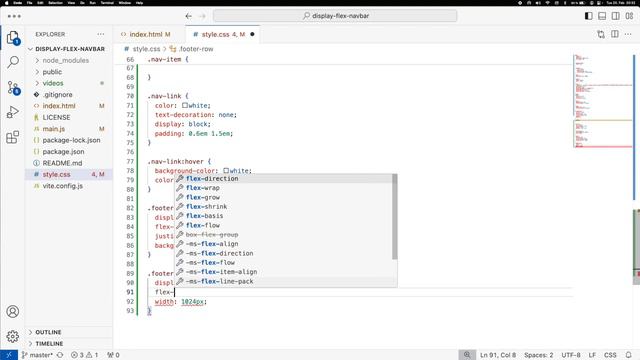Open the Help menu in menu bar
This screenshot has width=640, height=360.
click(139, 2)
